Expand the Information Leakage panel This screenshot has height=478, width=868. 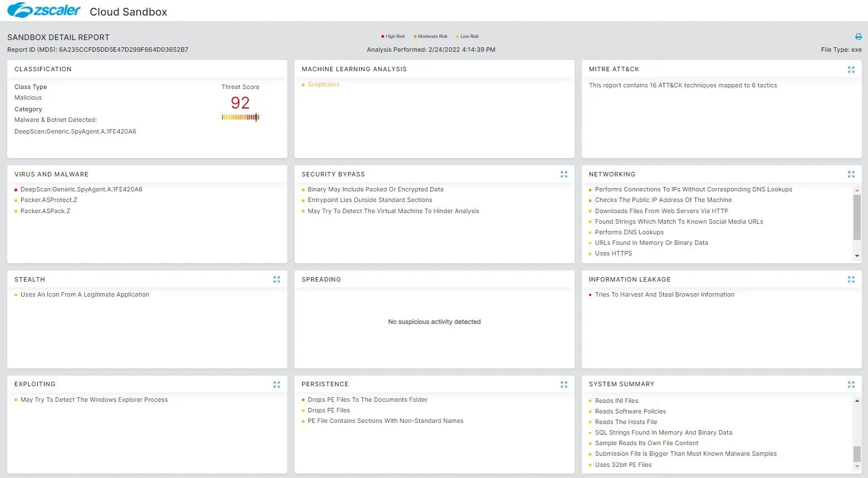click(851, 279)
